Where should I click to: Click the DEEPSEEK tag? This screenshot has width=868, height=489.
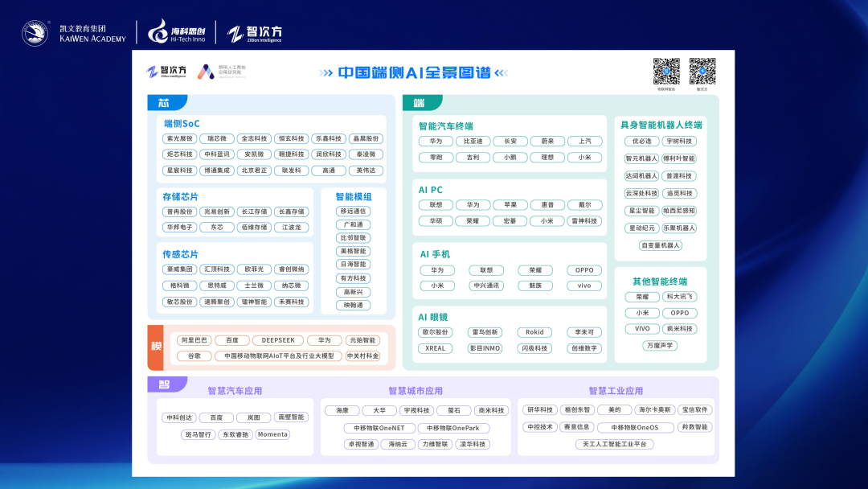pyautogui.click(x=277, y=340)
